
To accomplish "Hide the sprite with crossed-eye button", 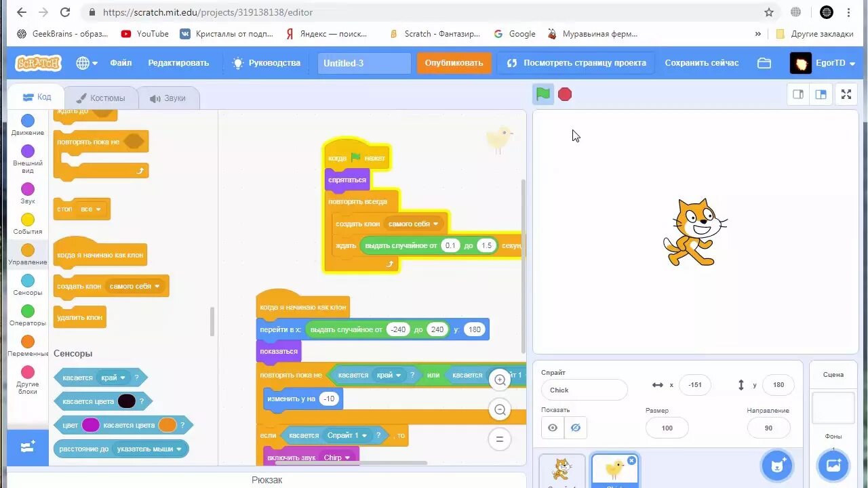I will click(576, 428).
